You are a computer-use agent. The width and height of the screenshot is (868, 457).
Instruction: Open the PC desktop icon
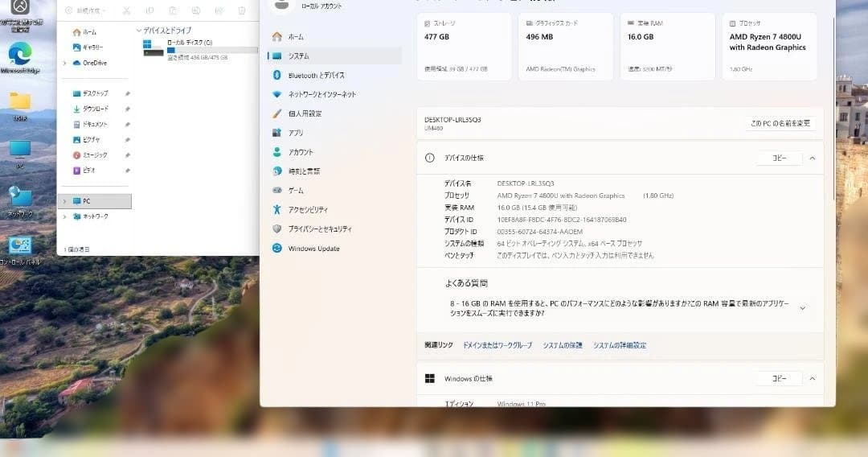point(20,154)
